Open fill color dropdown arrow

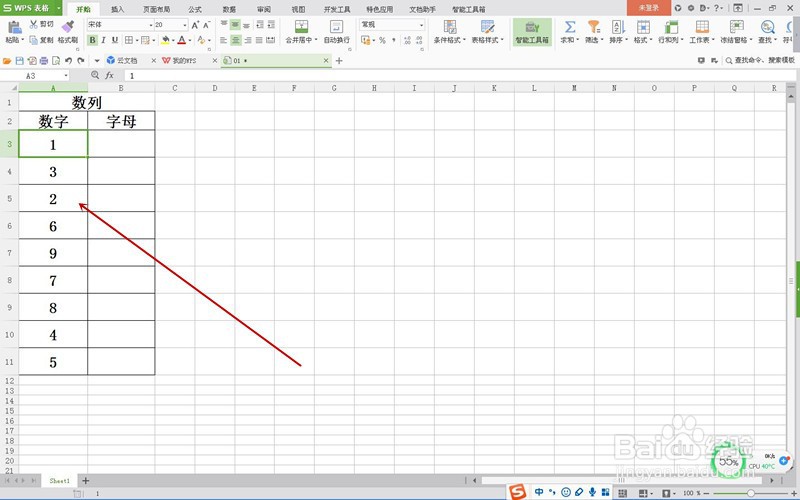coord(173,40)
